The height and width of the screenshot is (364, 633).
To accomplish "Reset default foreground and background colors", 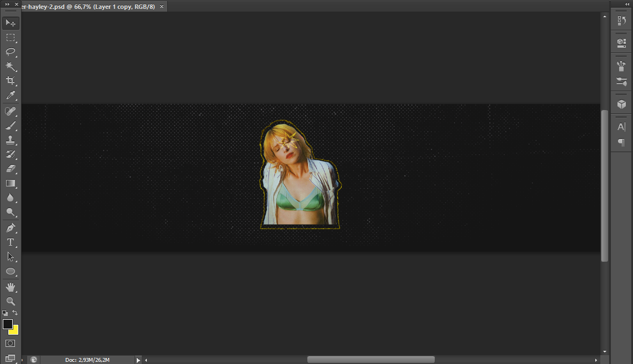I will point(5,313).
